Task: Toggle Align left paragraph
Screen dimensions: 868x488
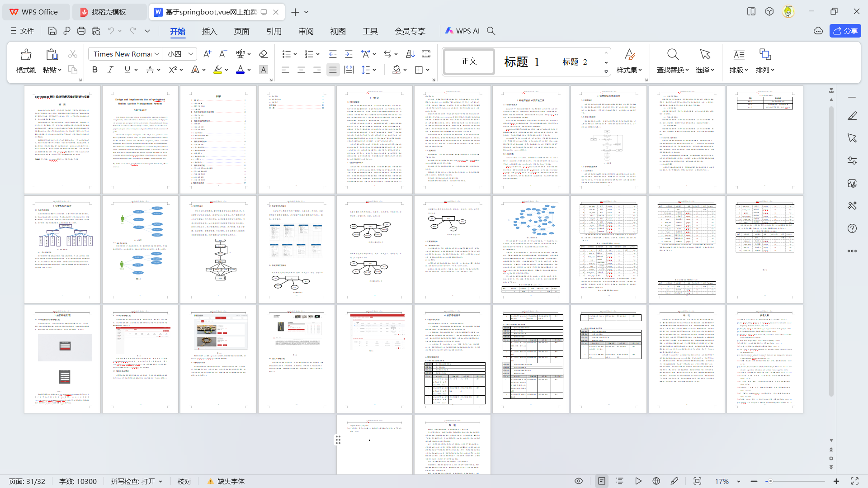Action: tap(285, 70)
